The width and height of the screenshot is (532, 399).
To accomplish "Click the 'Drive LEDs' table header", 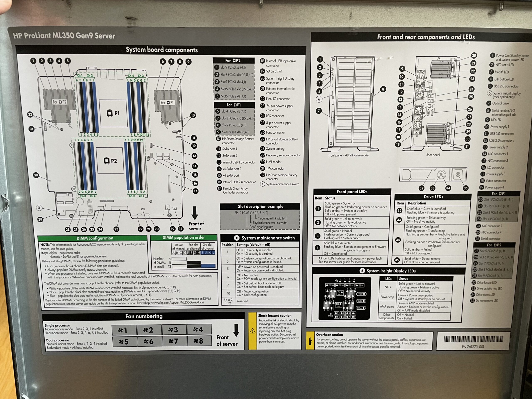I will (x=433, y=197).
